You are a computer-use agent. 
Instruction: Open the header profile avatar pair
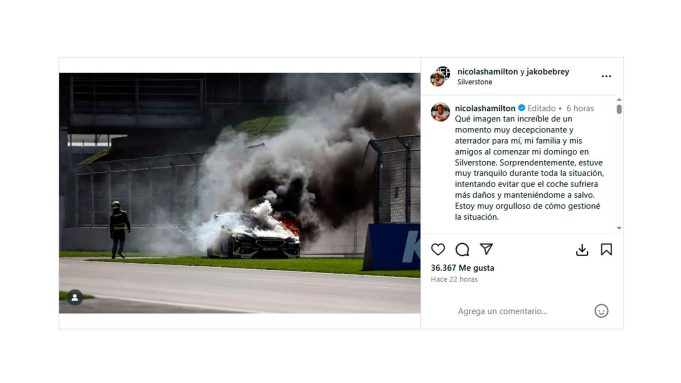[440, 76]
